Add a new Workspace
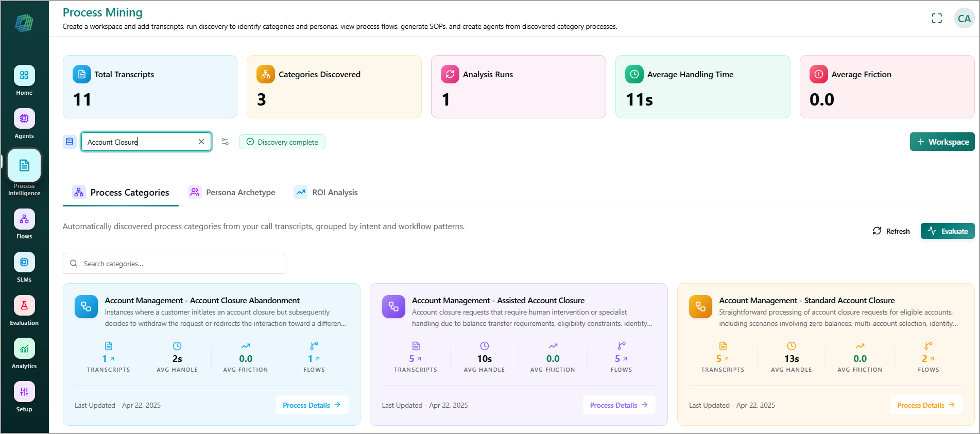Image resolution: width=980 pixels, height=434 pixels. pos(942,142)
